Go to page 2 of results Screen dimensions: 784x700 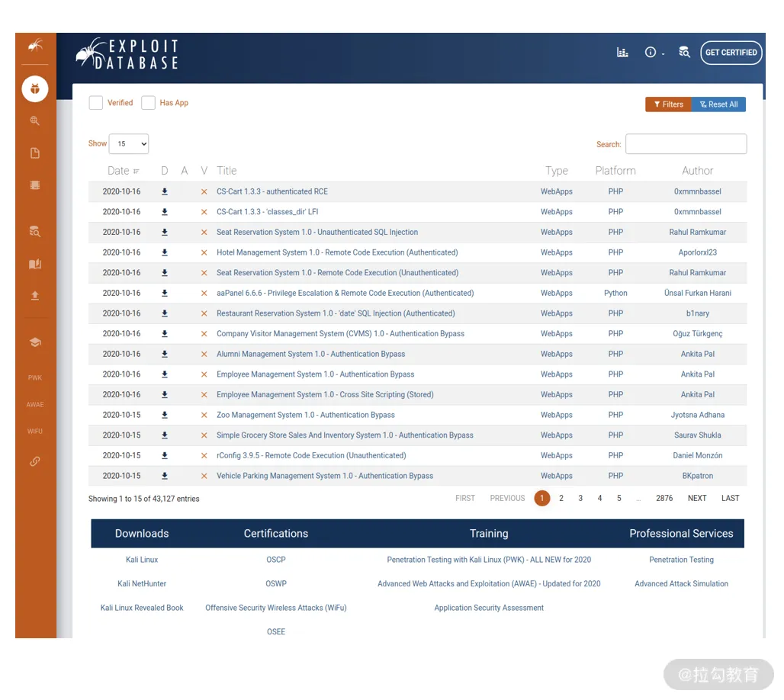(x=561, y=498)
